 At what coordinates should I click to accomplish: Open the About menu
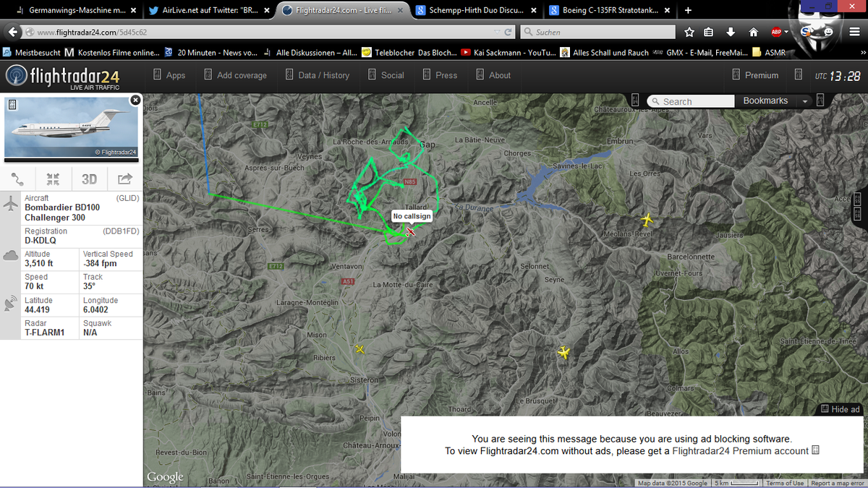coord(493,75)
